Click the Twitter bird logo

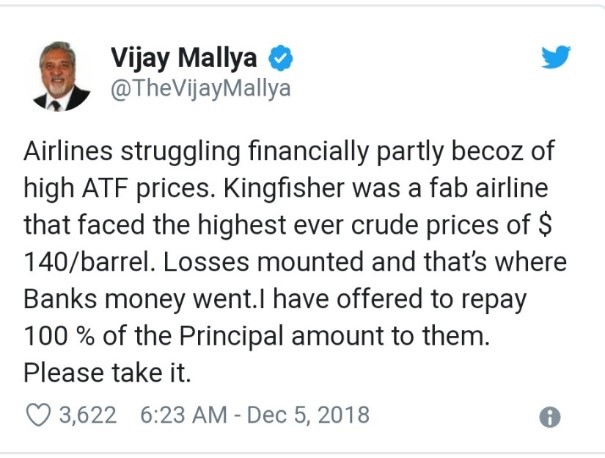coord(555,58)
